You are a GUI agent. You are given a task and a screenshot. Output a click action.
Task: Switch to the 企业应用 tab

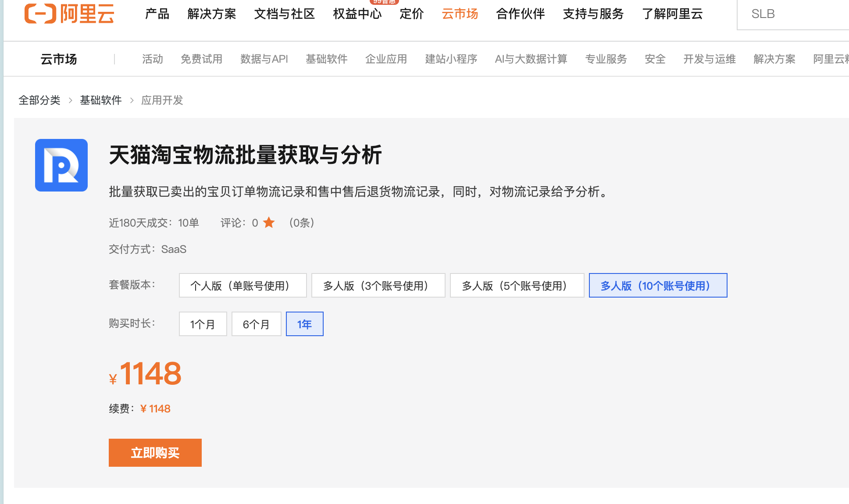click(x=386, y=59)
